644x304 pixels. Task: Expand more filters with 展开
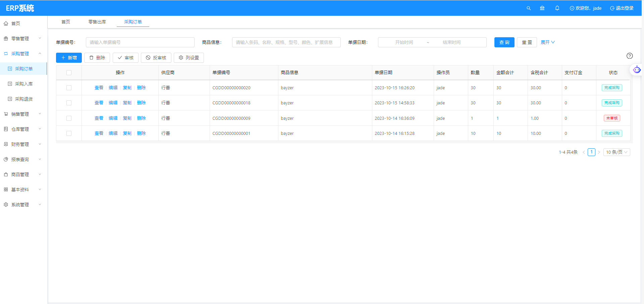point(548,42)
